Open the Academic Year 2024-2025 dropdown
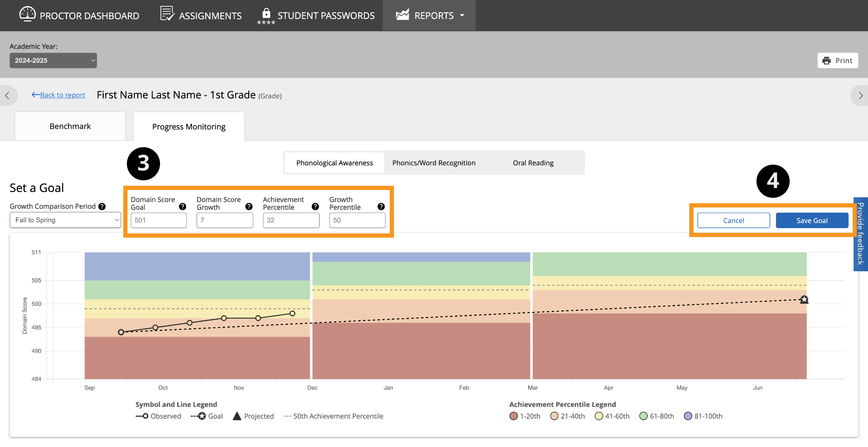Viewport: 868px width, 447px height. point(53,60)
